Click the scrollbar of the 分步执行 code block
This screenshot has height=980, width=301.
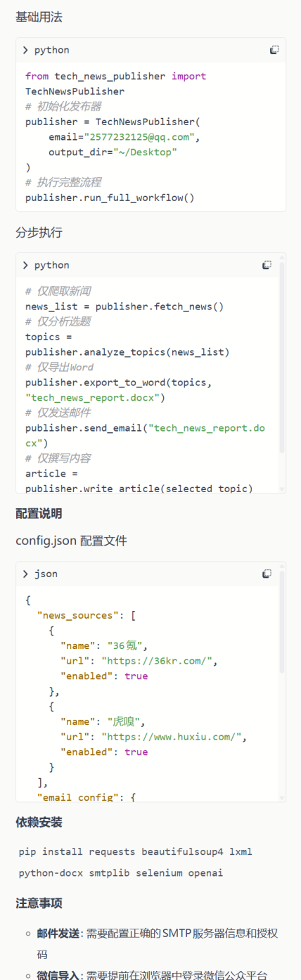(x=281, y=359)
